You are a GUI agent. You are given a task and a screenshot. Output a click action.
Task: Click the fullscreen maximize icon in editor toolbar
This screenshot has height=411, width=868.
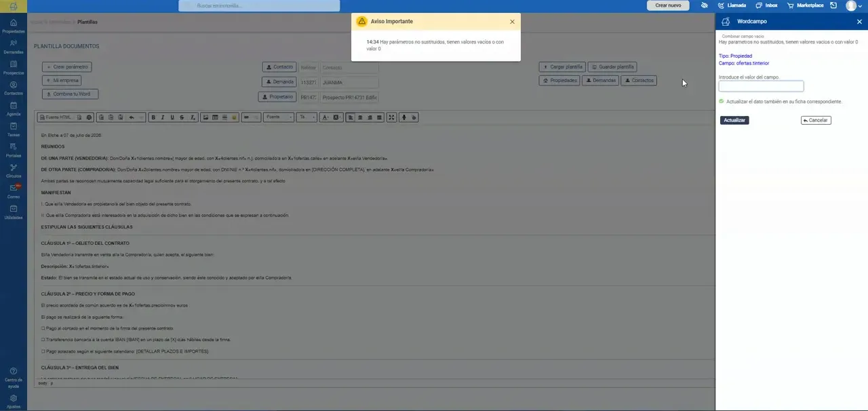click(391, 117)
